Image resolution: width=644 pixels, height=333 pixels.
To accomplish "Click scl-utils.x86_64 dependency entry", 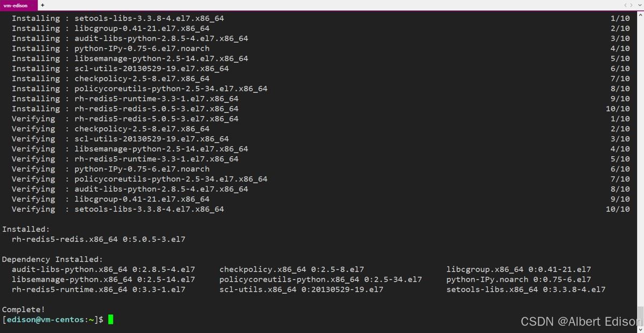I will [301, 290].
